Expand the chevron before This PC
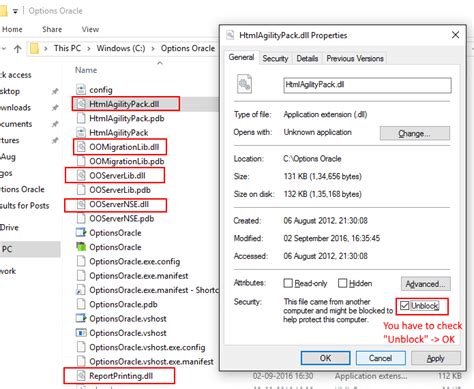Viewport: 474px width, 389px height. tap(46, 49)
